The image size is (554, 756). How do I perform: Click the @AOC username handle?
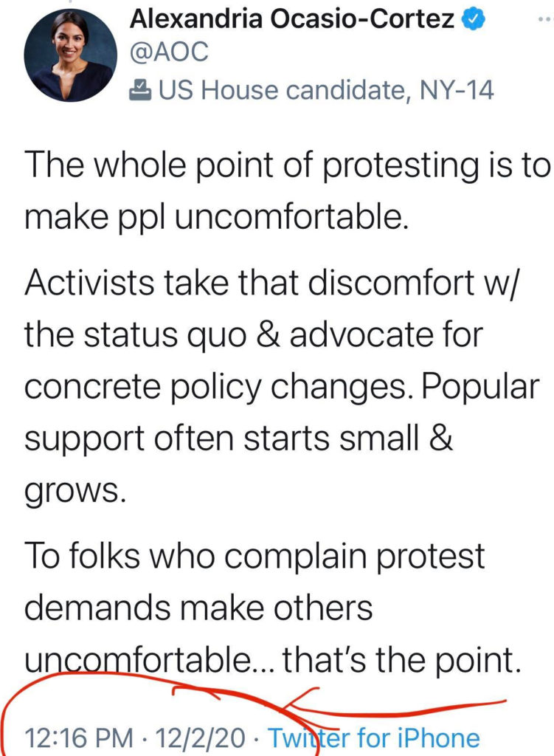point(169,52)
